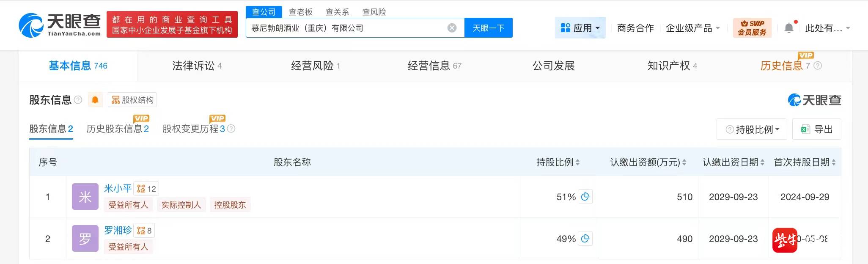Clear the search box text
Screen dimensions: 868x264
click(x=452, y=28)
